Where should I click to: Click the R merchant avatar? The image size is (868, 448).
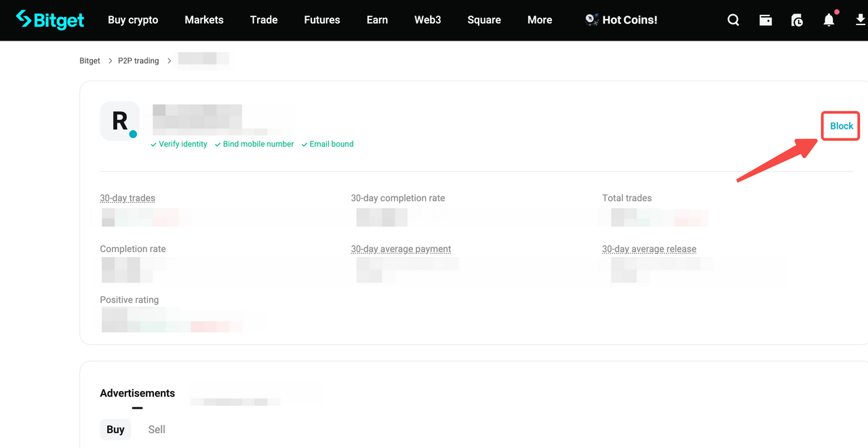tap(120, 121)
